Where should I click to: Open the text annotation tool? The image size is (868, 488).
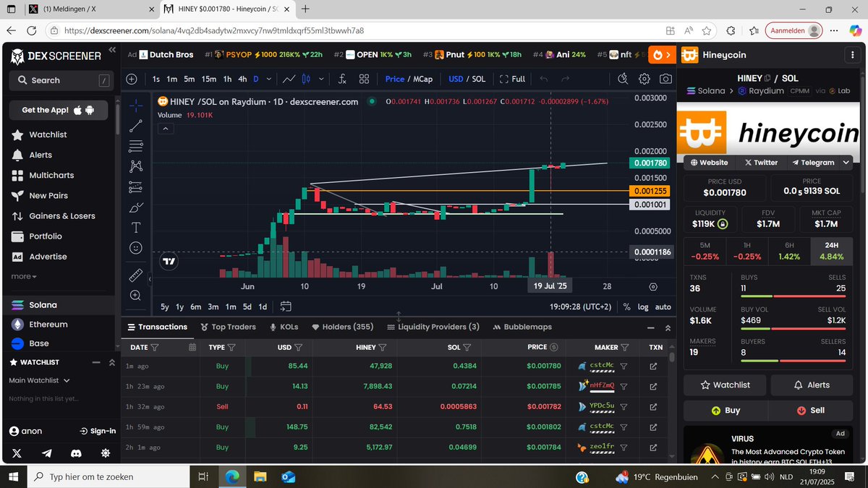(x=135, y=227)
